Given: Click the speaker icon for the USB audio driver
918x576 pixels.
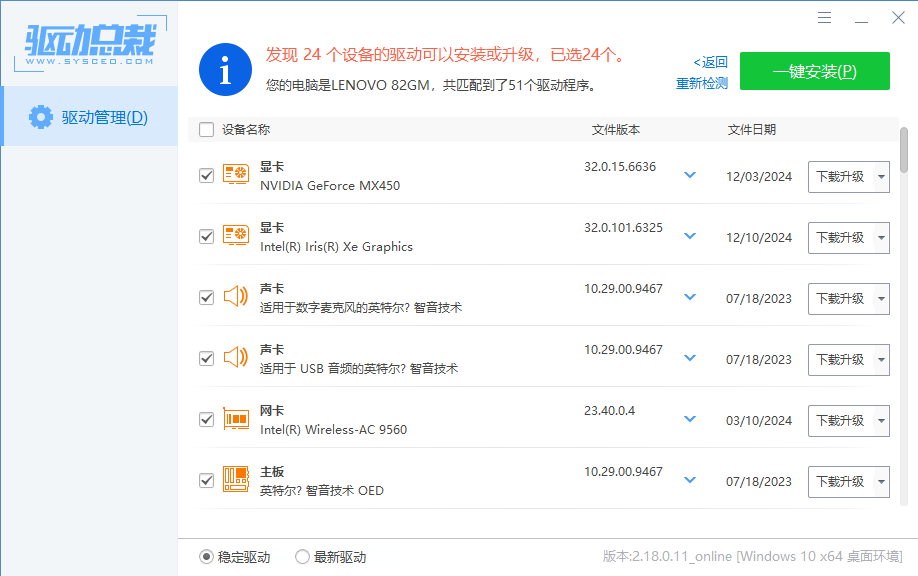Looking at the screenshot, I should (236, 358).
